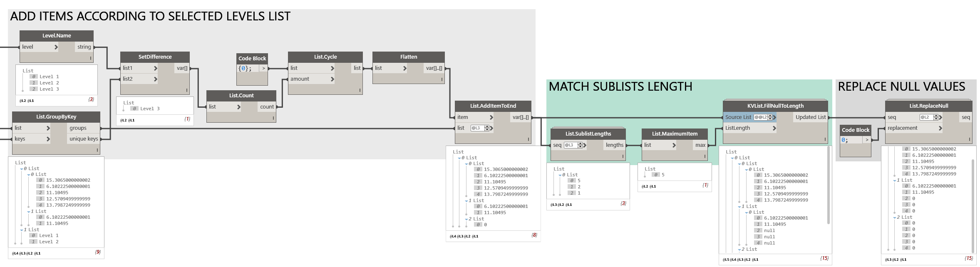Click first 'null' entry in KVList.FillNullToLength preview
980x267 pixels.
769,230
